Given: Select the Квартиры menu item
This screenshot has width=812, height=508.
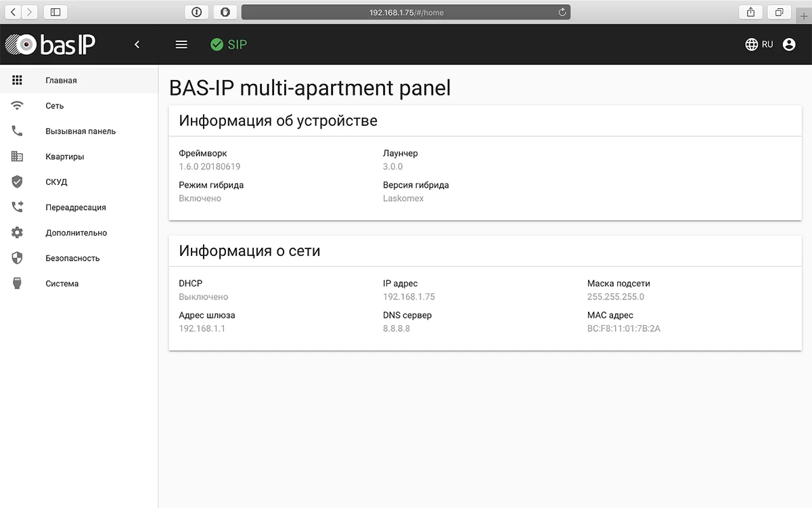Looking at the screenshot, I should point(65,156).
